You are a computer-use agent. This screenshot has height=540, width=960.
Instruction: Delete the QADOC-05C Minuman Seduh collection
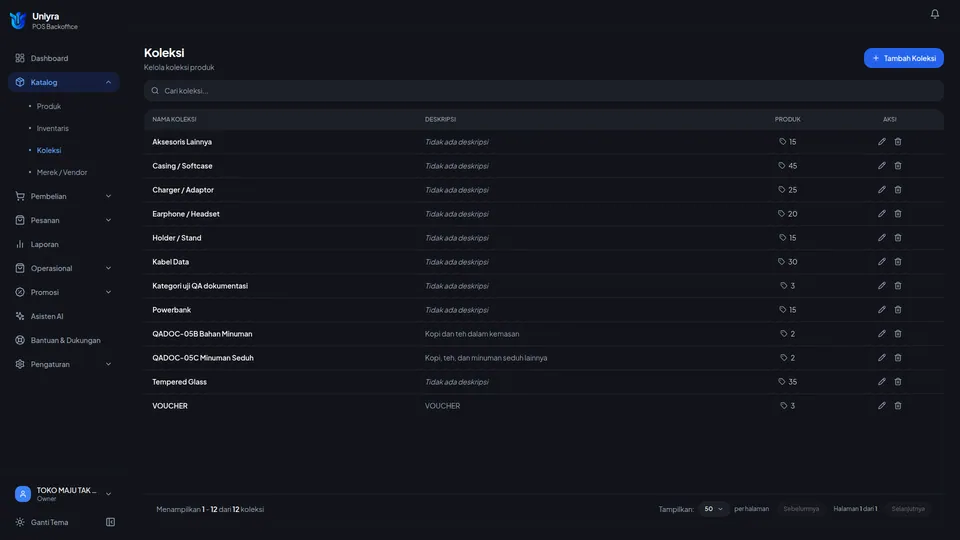coord(898,358)
